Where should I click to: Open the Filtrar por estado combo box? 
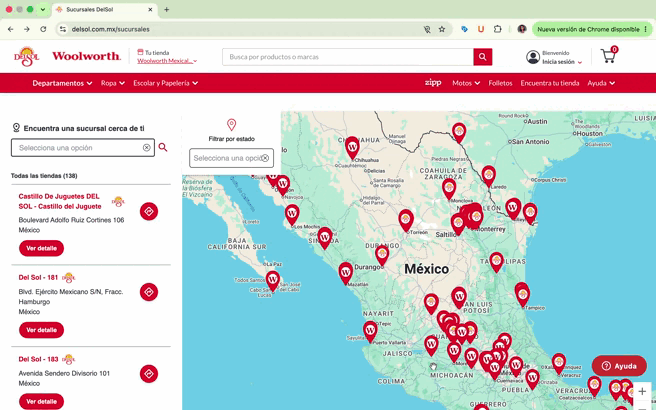[x=231, y=158]
